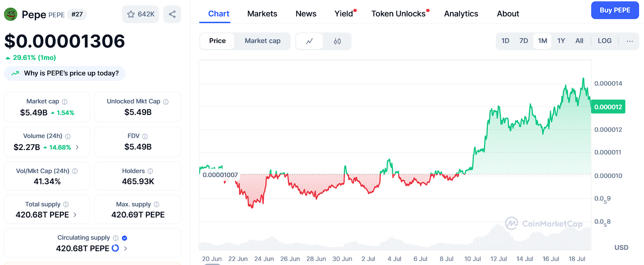The image size is (644, 265).
Task: Click the Total supply 420.68T PEPE value
Action: coord(43,215)
